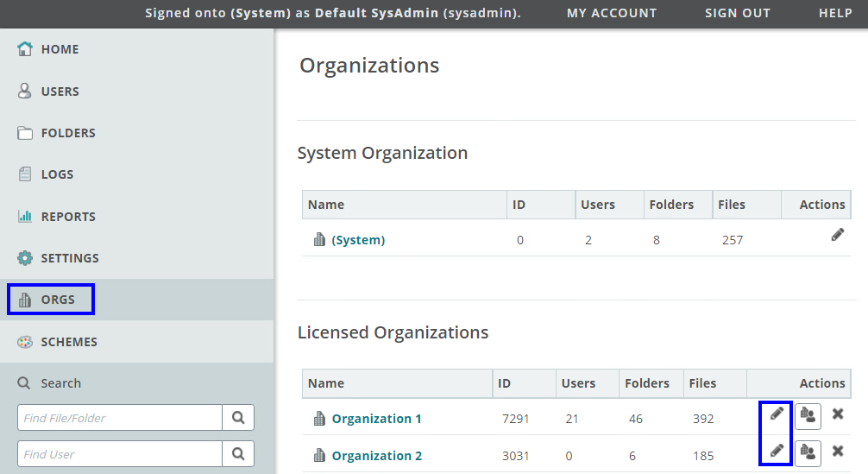Viewport: 868px width, 474px height.
Task: Click SIGN OUT in the top bar
Action: tap(738, 13)
